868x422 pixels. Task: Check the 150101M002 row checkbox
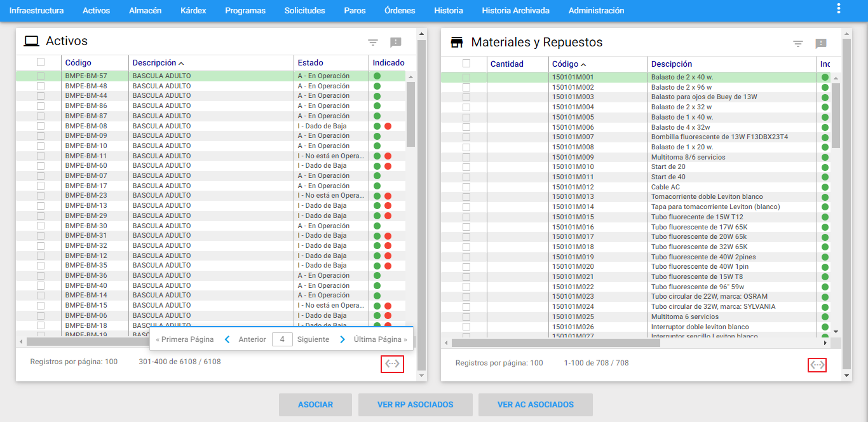(x=466, y=88)
